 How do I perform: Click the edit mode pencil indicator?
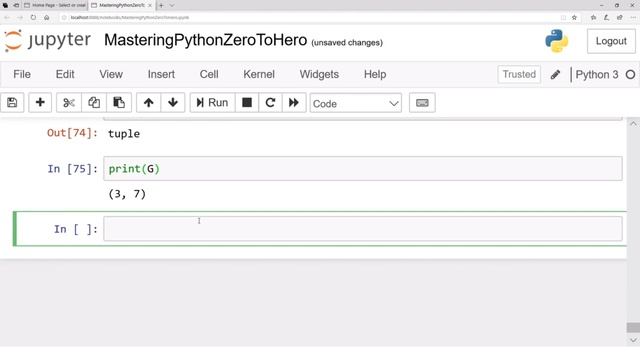pos(555,75)
